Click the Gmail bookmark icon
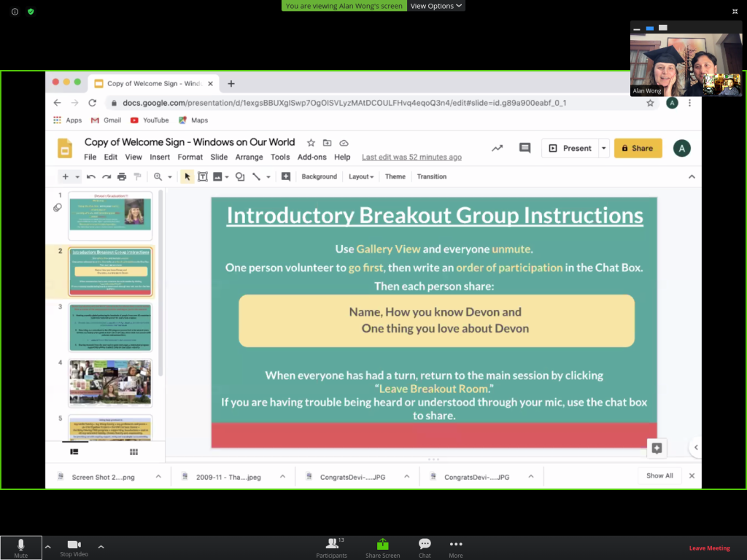Viewport: 747px width, 560px height. [95, 120]
